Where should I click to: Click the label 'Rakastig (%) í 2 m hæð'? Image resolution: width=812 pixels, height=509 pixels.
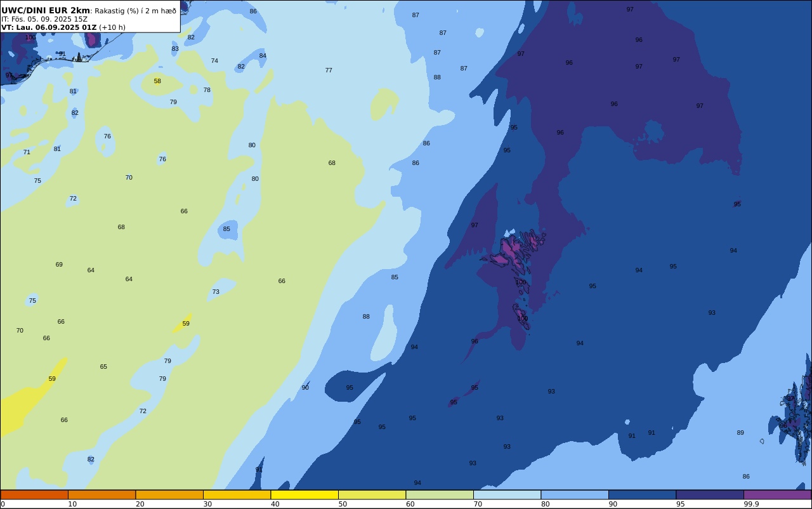[x=136, y=11]
